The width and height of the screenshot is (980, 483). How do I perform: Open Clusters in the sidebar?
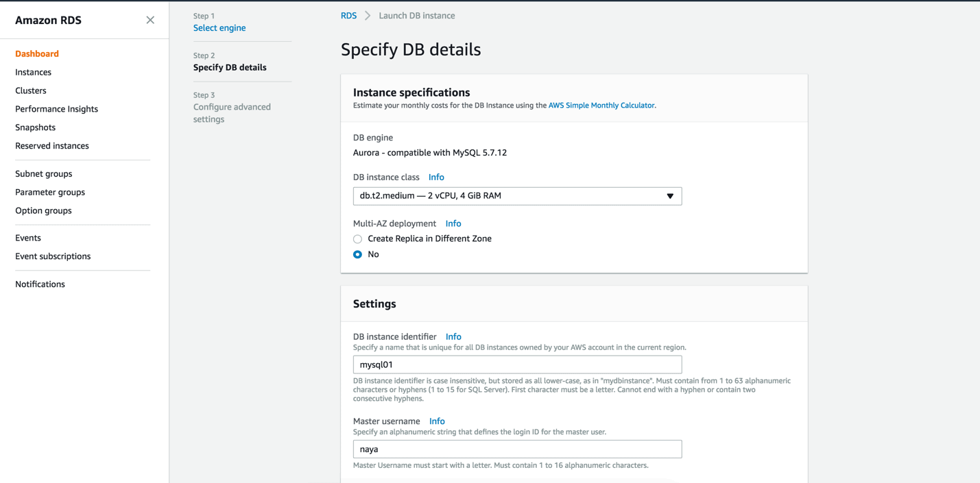coord(31,90)
